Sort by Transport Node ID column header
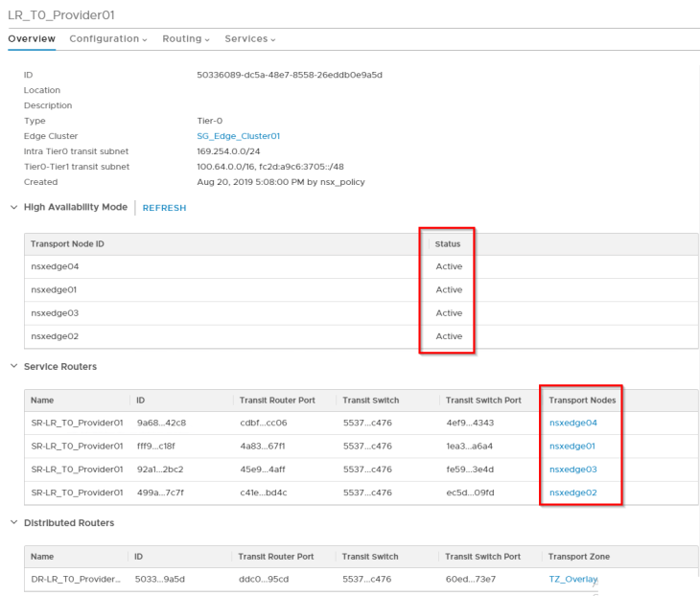The width and height of the screenshot is (700, 596). point(67,244)
